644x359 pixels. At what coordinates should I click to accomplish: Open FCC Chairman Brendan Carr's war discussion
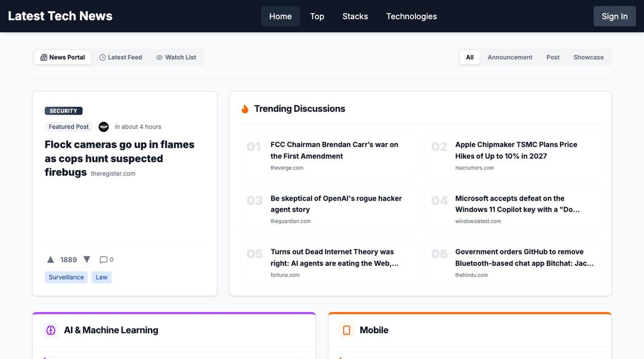point(334,150)
